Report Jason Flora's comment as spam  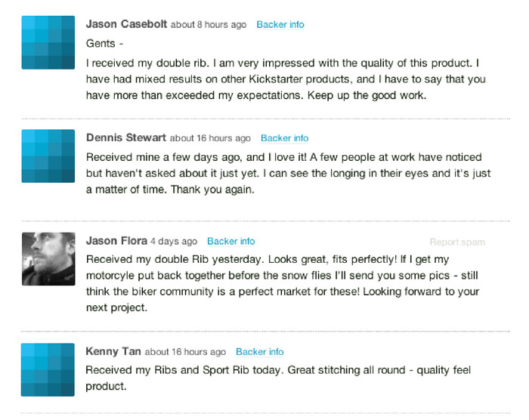[457, 242]
